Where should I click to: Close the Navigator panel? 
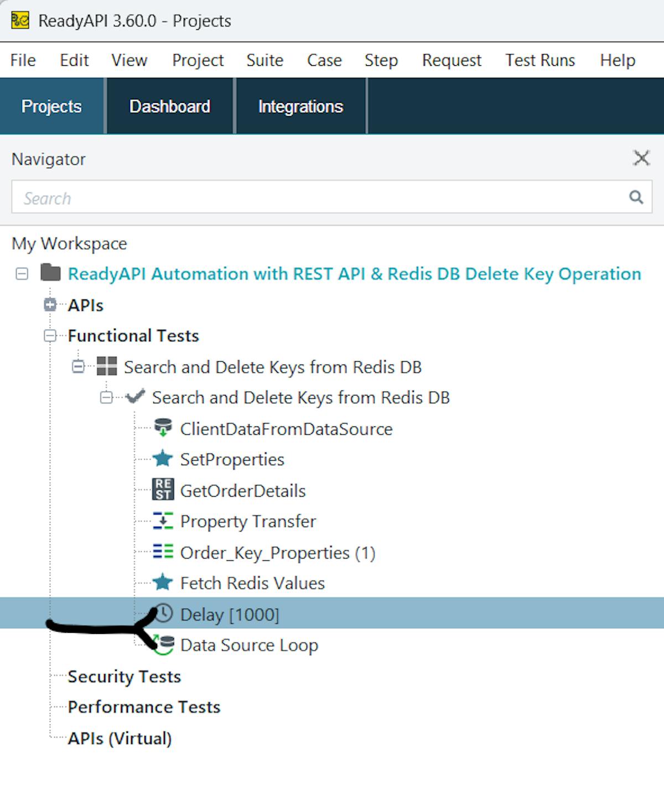(641, 158)
